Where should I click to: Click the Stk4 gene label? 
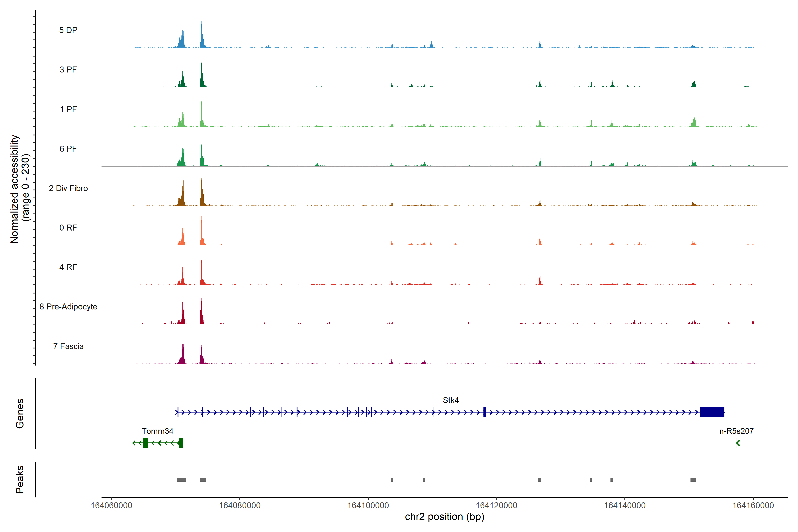451,400
